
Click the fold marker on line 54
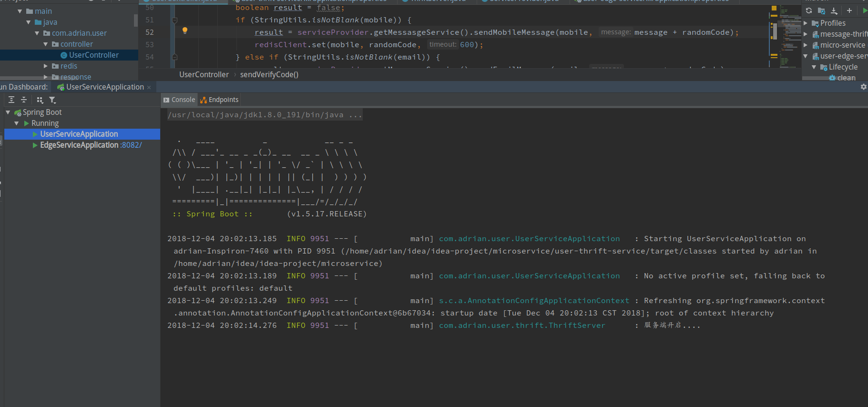[174, 57]
